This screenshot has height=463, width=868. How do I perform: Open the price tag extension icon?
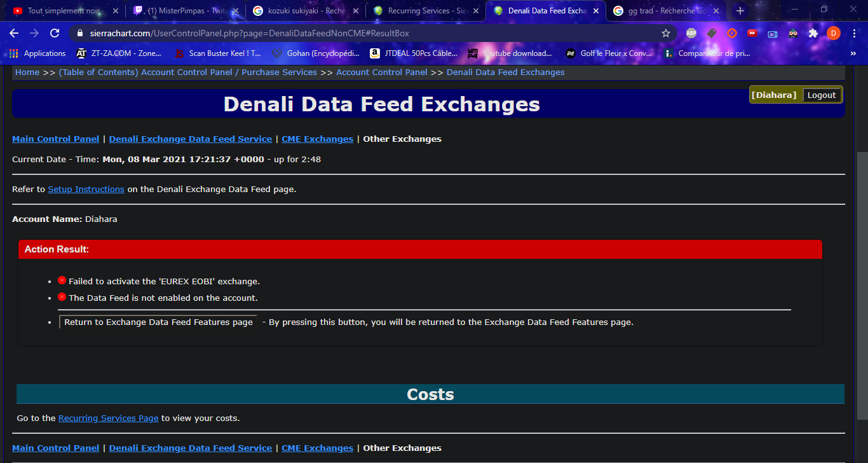pyautogui.click(x=712, y=33)
